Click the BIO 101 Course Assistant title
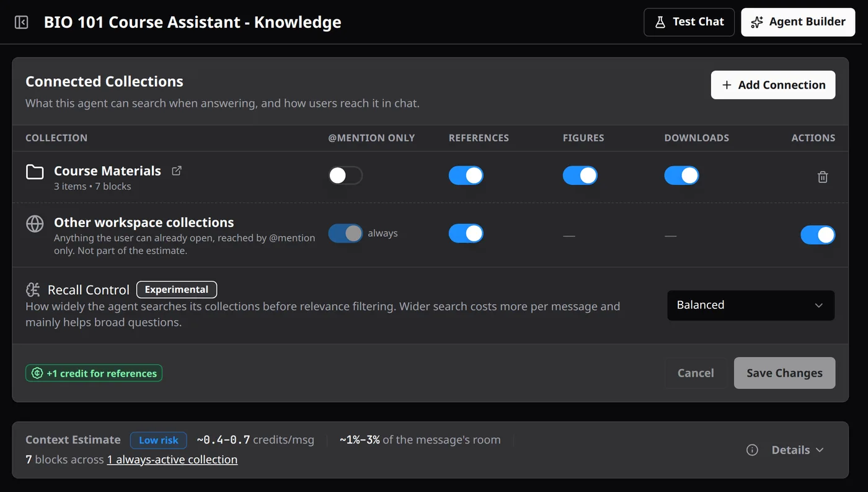Screen dimensions: 868x492 pyautogui.click(x=192, y=22)
